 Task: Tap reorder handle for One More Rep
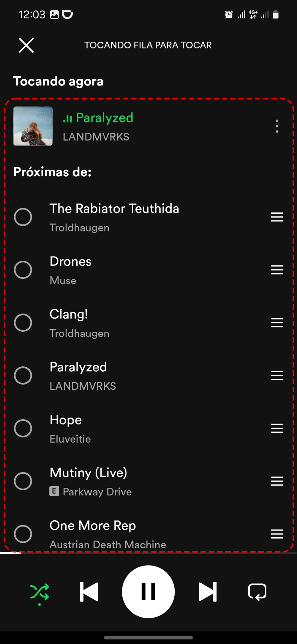click(x=277, y=534)
